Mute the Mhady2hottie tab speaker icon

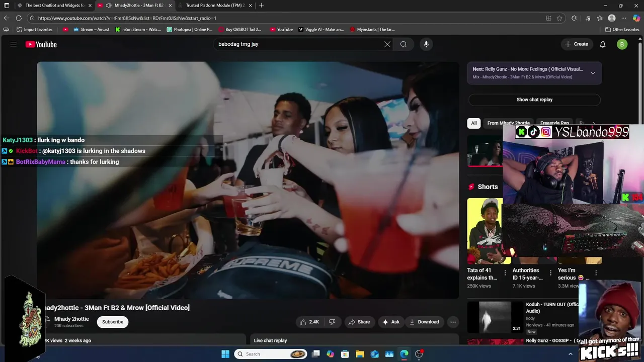[109, 5]
